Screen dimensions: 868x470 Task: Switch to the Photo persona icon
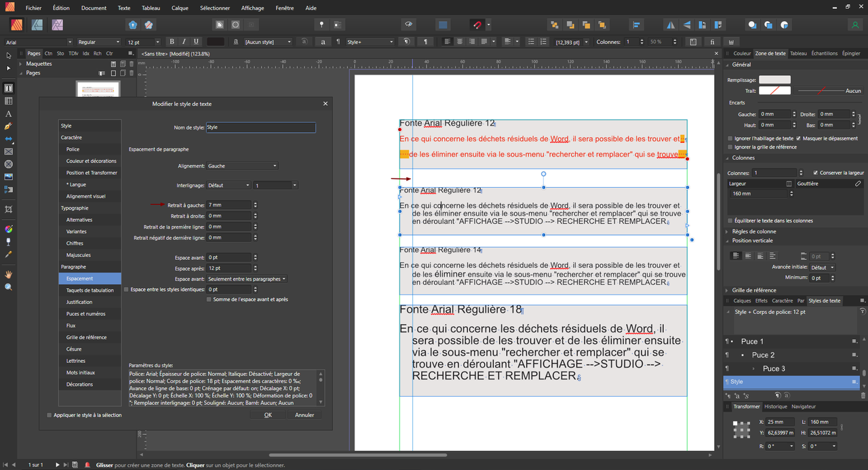click(x=58, y=24)
